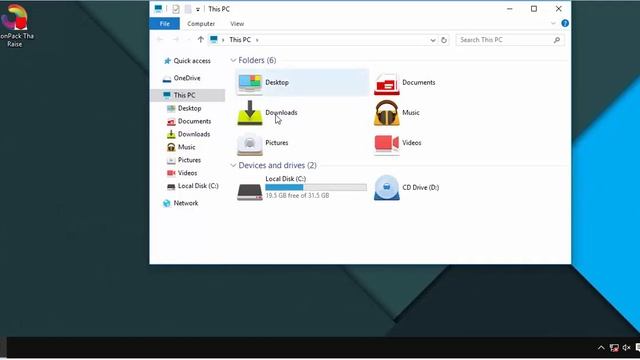The image size is (640, 360).
Task: Show hidden tray icons chevron
Action: pyautogui.click(x=601, y=348)
